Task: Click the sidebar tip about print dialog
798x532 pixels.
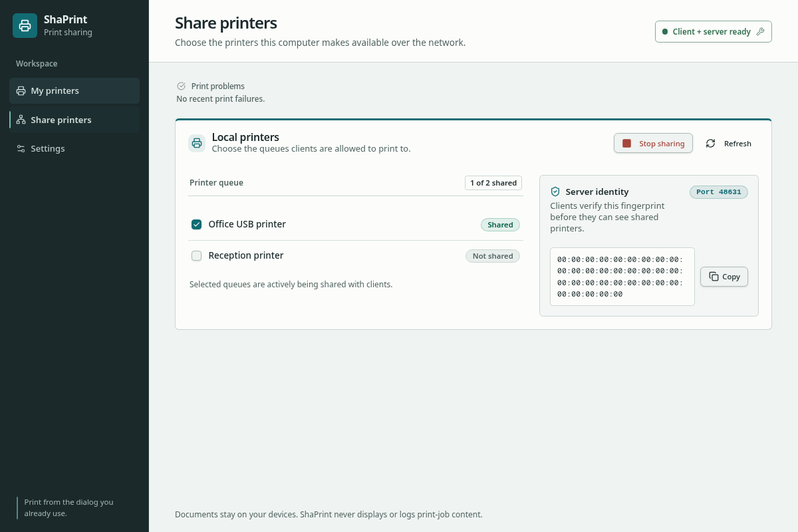Action: [x=69, y=508]
